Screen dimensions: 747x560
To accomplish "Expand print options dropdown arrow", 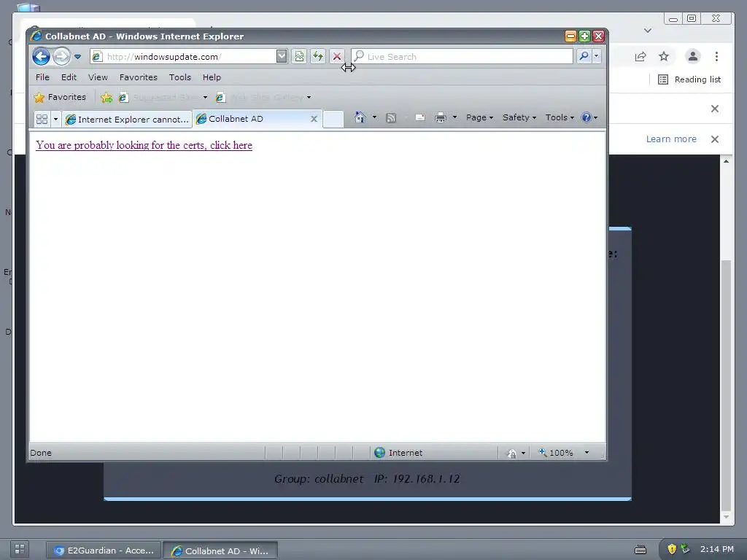I will tap(454, 117).
